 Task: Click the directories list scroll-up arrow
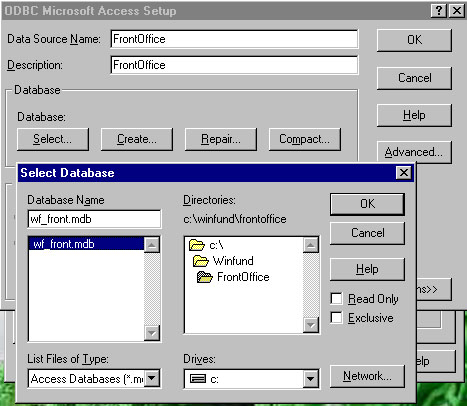(x=311, y=245)
